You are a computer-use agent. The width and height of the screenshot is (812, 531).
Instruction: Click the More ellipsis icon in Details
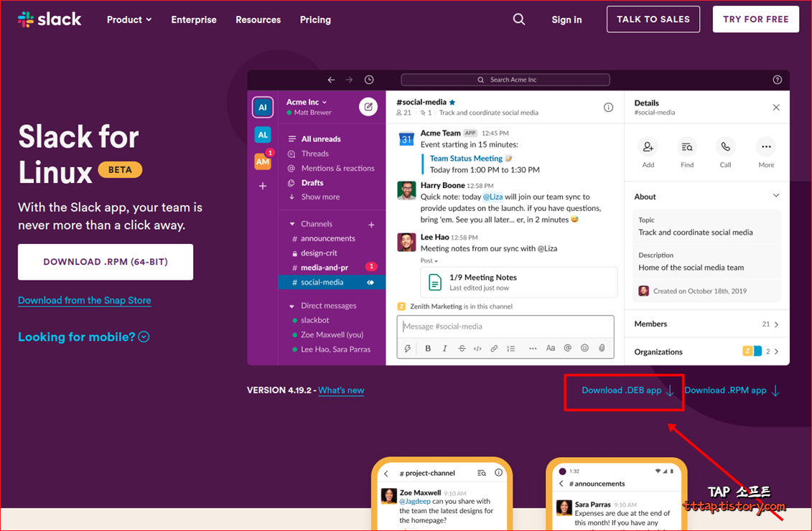click(766, 147)
